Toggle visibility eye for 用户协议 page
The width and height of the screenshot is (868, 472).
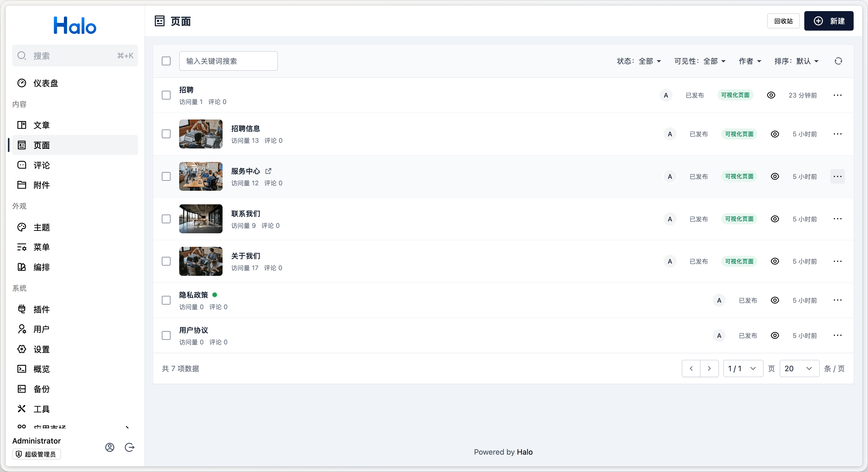[775, 335]
